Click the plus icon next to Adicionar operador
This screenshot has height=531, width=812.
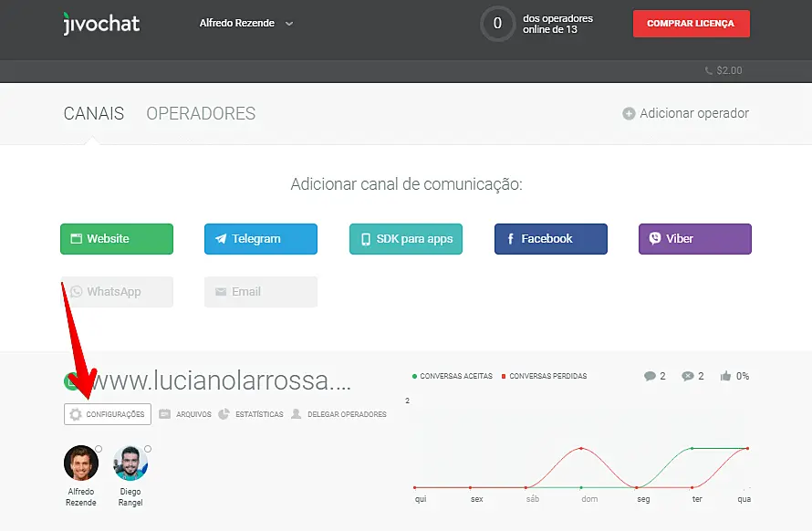[x=629, y=113]
